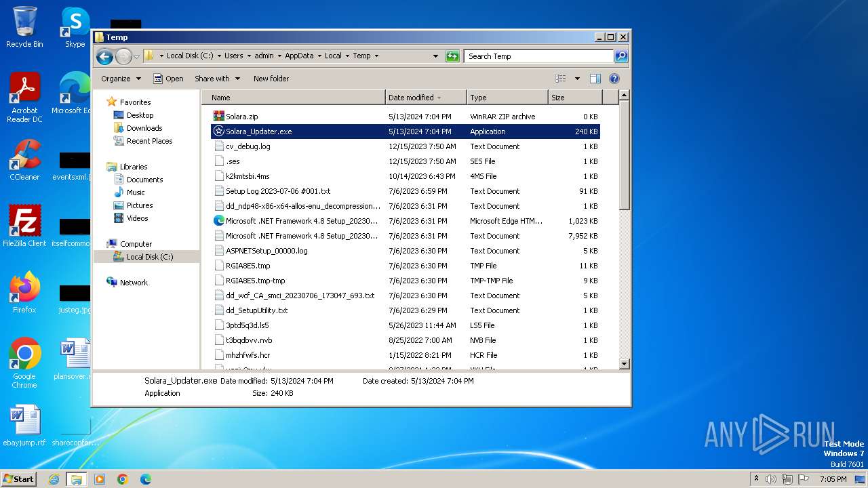Image resolution: width=868 pixels, height=488 pixels.
Task: Select Network in navigation pane
Action: click(x=134, y=283)
